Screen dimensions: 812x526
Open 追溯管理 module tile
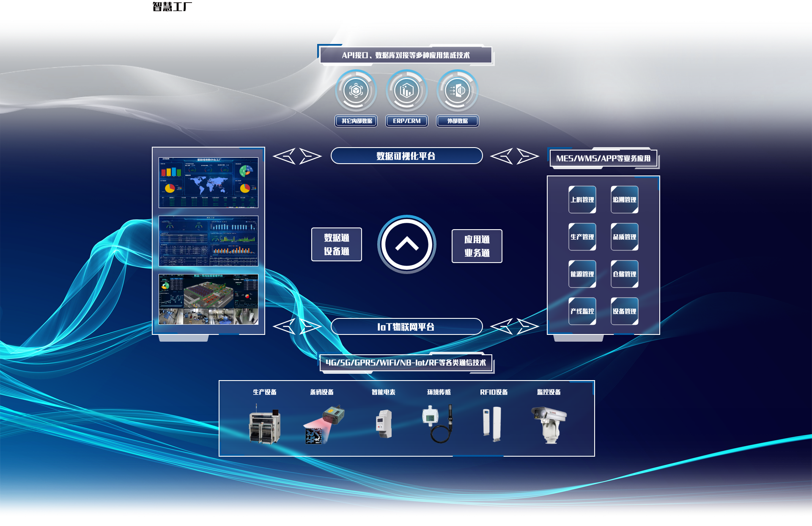coord(624,200)
